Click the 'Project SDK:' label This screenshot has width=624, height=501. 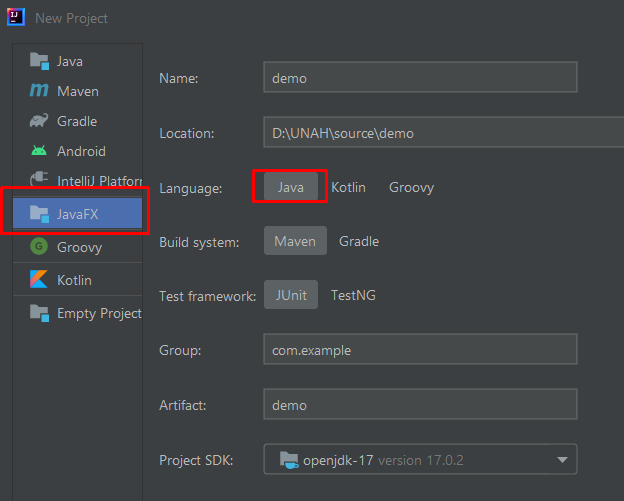coord(196,460)
